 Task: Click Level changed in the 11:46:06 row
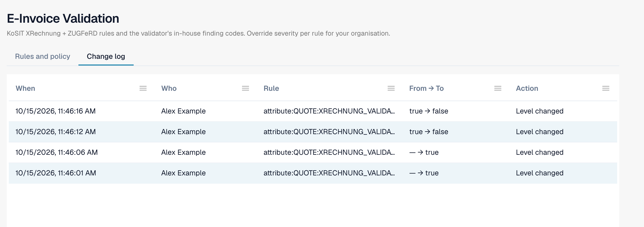coord(540,152)
